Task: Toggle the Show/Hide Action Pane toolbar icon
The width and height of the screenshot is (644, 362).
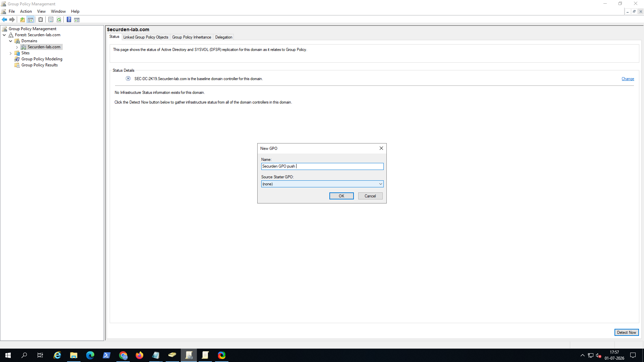Action: (x=77, y=20)
